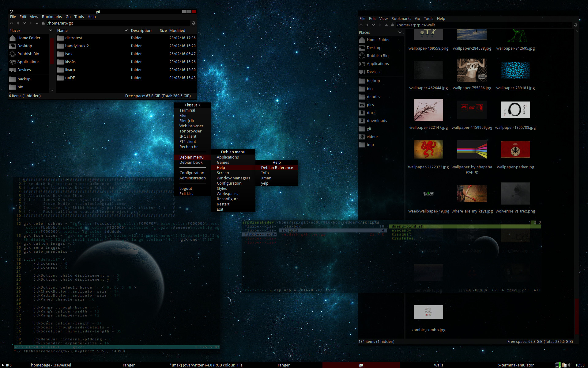Select Devices in git window places

pyautogui.click(x=20, y=70)
